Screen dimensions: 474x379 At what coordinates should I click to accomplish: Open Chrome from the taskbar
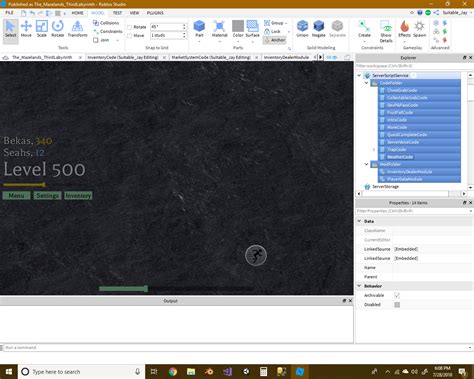pos(172,371)
